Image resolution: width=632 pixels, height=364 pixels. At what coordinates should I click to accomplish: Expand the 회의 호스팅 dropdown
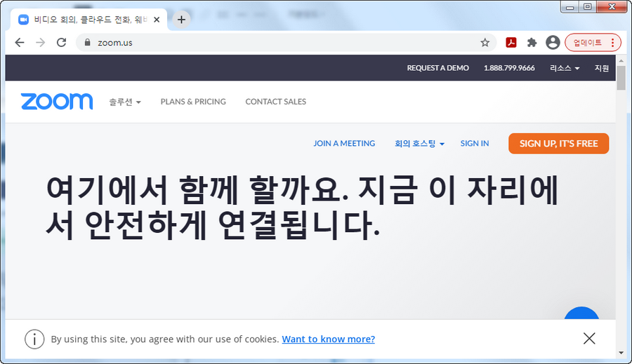(x=419, y=143)
